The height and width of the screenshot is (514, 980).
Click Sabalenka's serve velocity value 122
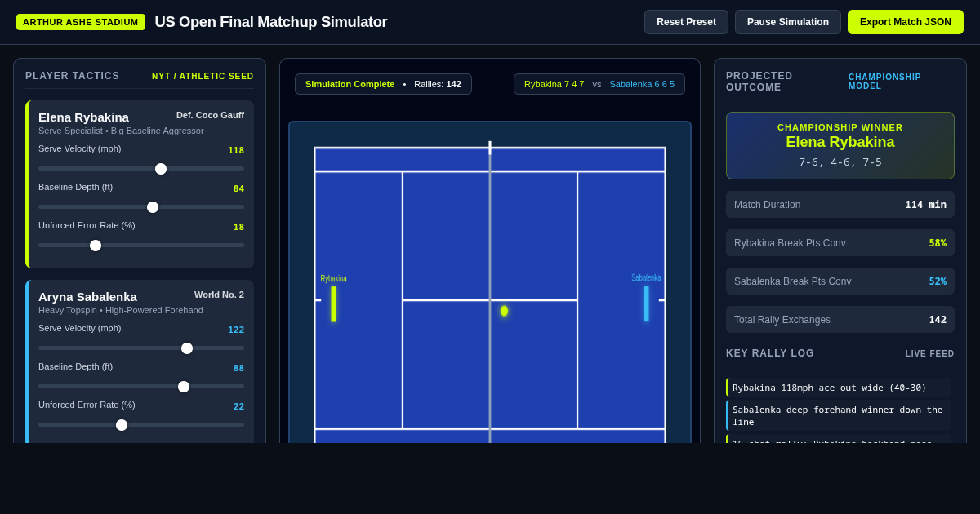(236, 330)
